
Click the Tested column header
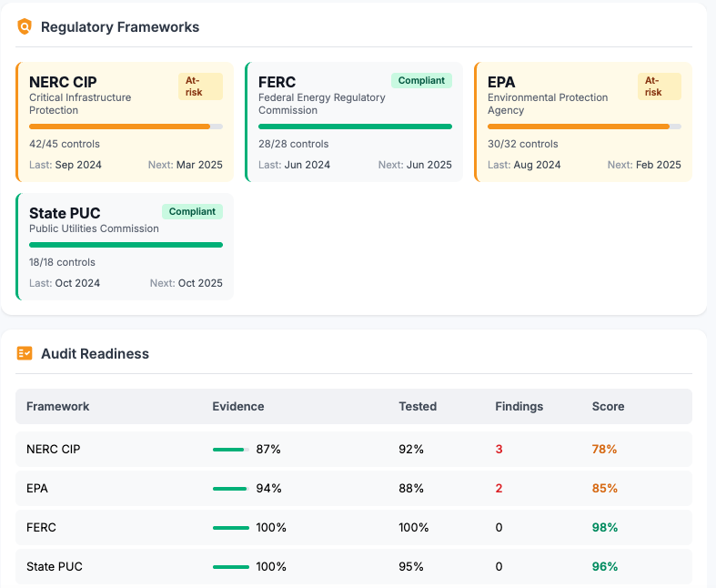coord(418,406)
